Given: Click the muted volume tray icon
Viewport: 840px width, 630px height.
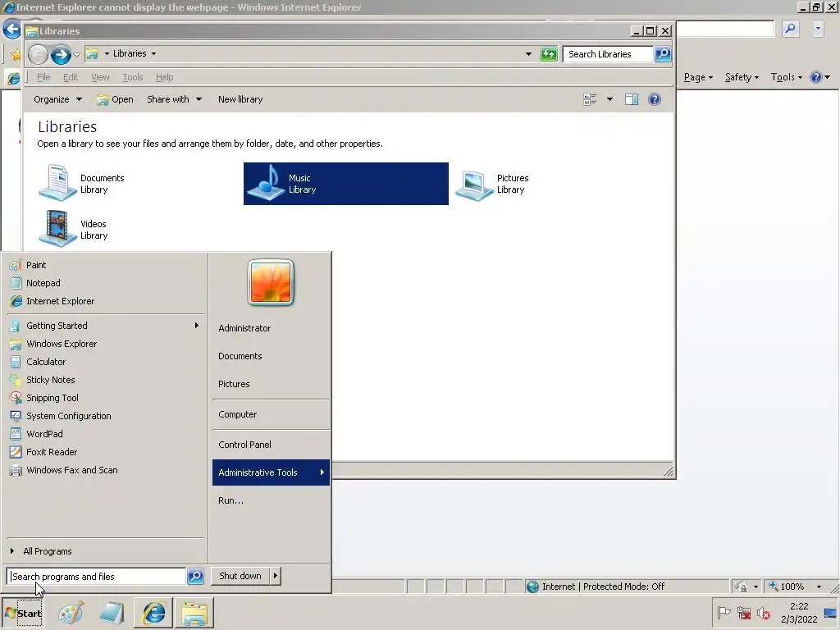Looking at the screenshot, I should [764, 612].
